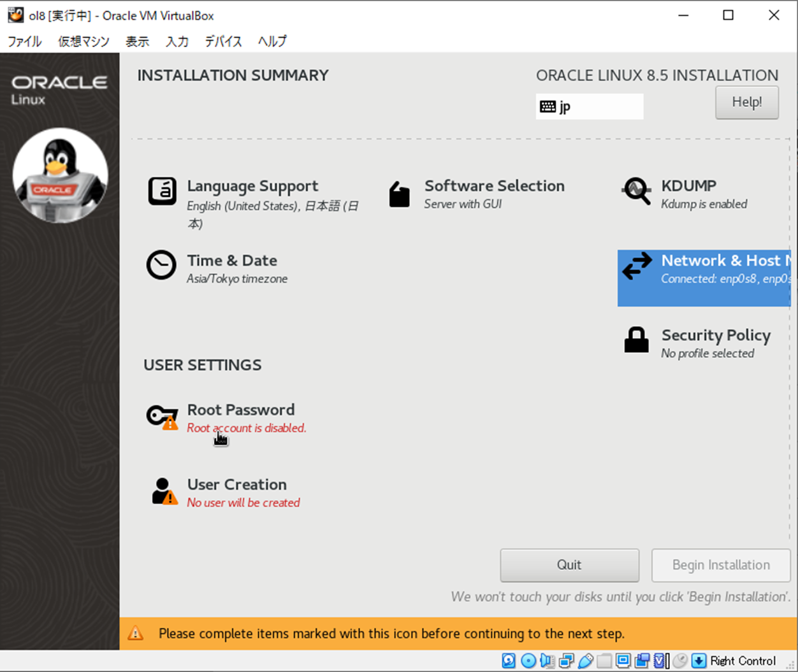Open Language Support label
The height and width of the screenshot is (672, 798).
pos(252,186)
